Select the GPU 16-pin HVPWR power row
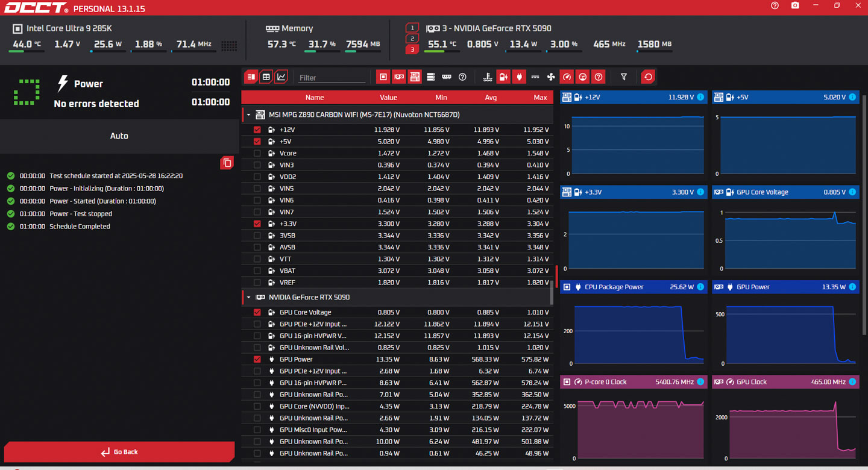 tap(398, 383)
